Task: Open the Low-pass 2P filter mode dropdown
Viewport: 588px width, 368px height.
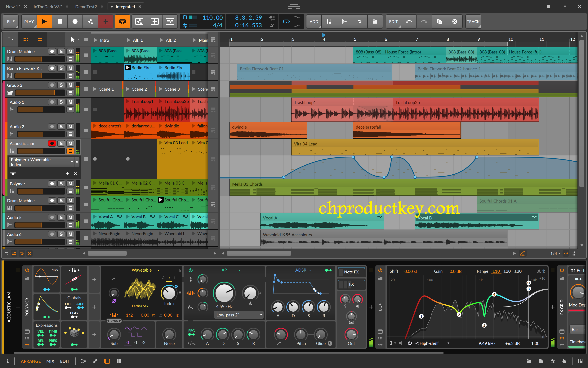Action: 239,315
